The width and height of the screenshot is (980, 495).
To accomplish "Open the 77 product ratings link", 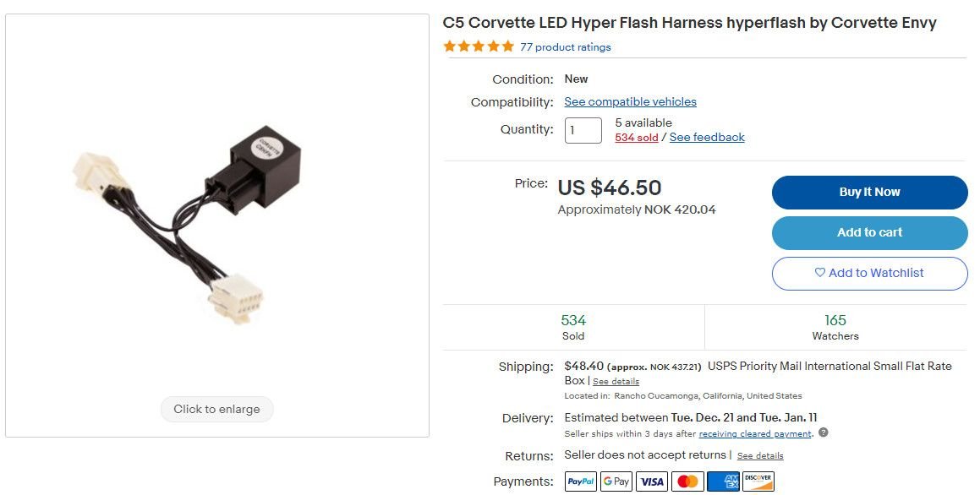I will pos(565,47).
